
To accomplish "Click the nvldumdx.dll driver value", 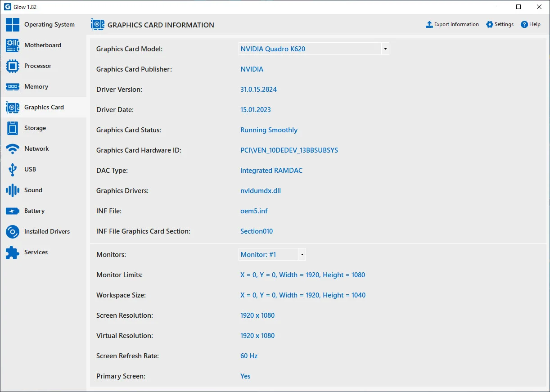I will pyautogui.click(x=261, y=191).
